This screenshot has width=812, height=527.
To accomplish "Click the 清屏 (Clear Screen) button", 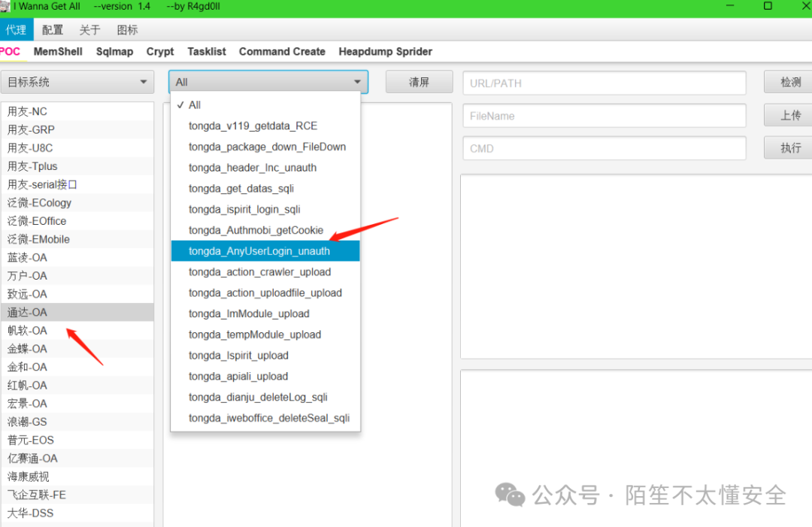I will tap(419, 82).
